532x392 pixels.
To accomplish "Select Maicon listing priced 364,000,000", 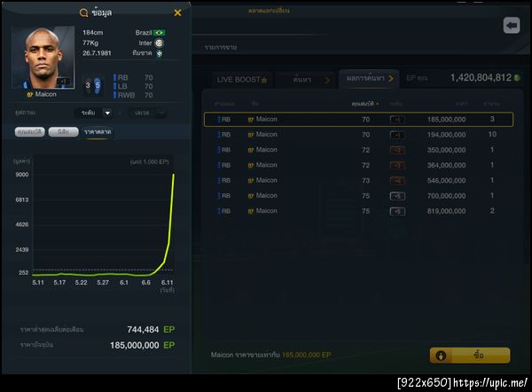I will tap(358, 165).
